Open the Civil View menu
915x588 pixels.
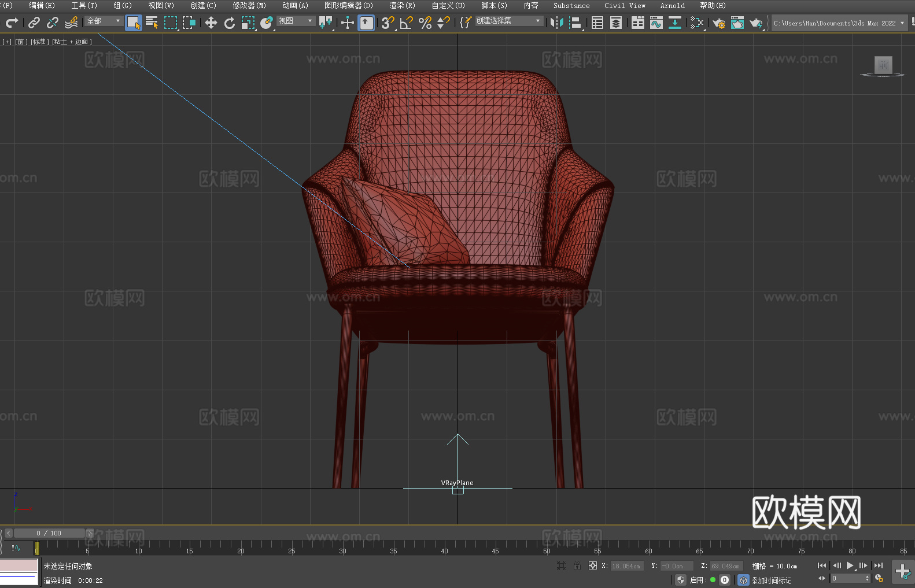click(x=625, y=5)
